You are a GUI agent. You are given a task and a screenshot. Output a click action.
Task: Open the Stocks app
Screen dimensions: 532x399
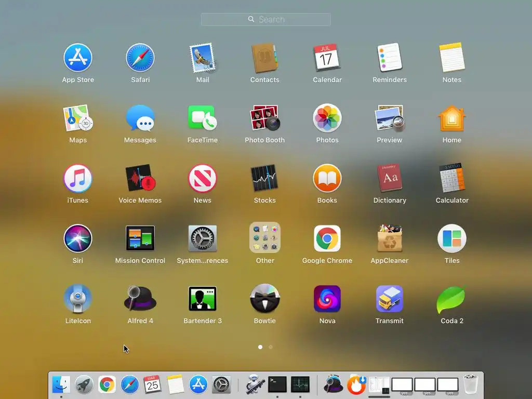coord(264,178)
